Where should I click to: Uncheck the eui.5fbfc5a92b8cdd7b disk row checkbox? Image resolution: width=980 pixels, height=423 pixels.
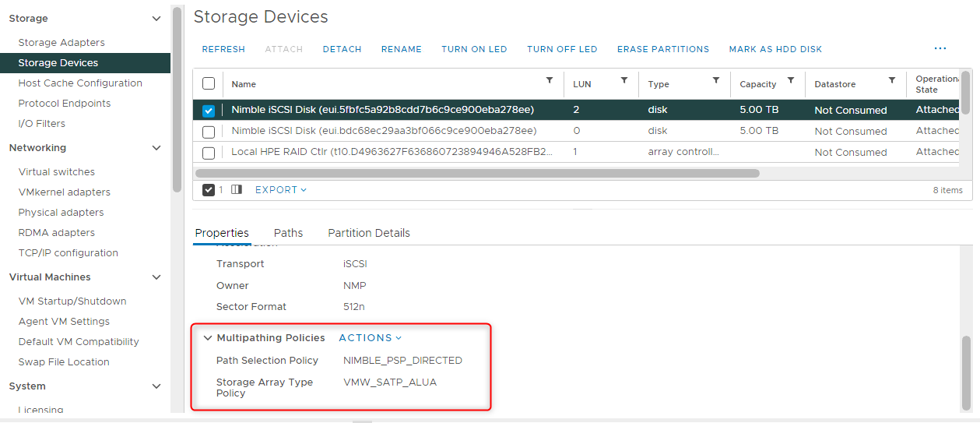[209, 110]
